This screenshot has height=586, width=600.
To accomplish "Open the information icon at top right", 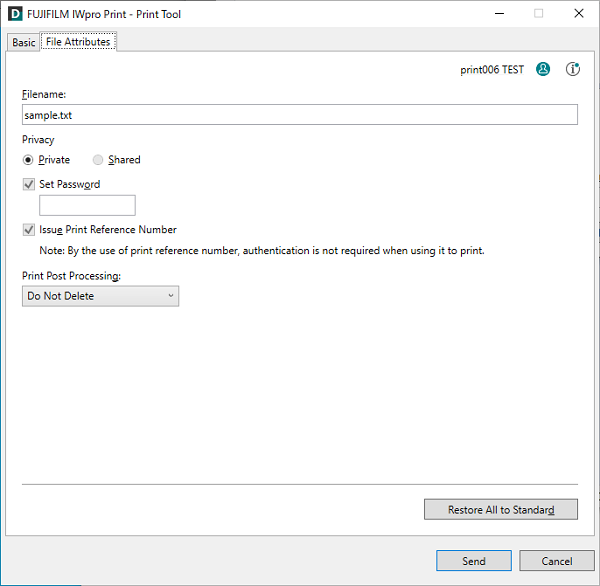I will coord(573,70).
